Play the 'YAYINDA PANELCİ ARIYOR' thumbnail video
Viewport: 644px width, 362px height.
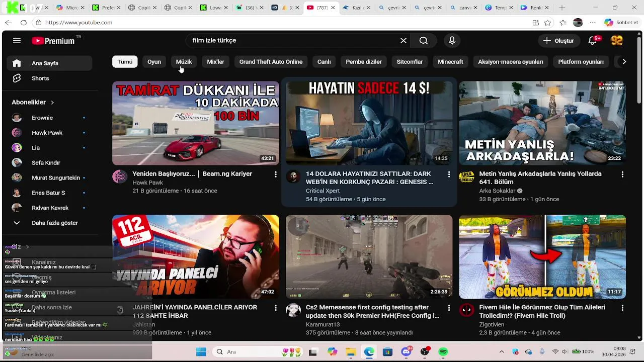[x=196, y=257]
